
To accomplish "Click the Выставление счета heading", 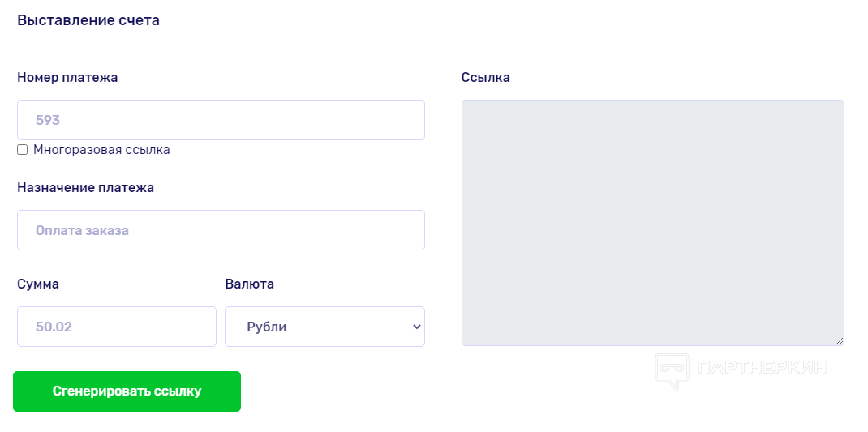I will point(88,20).
